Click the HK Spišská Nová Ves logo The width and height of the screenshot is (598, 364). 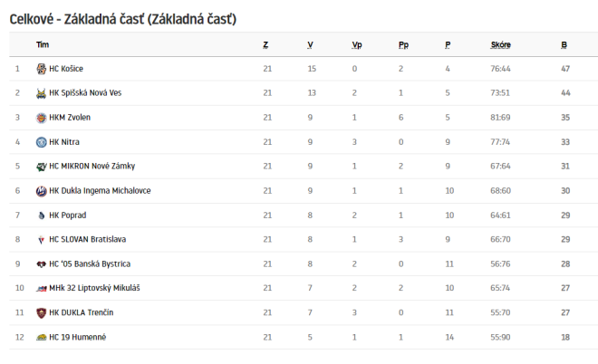(x=41, y=93)
